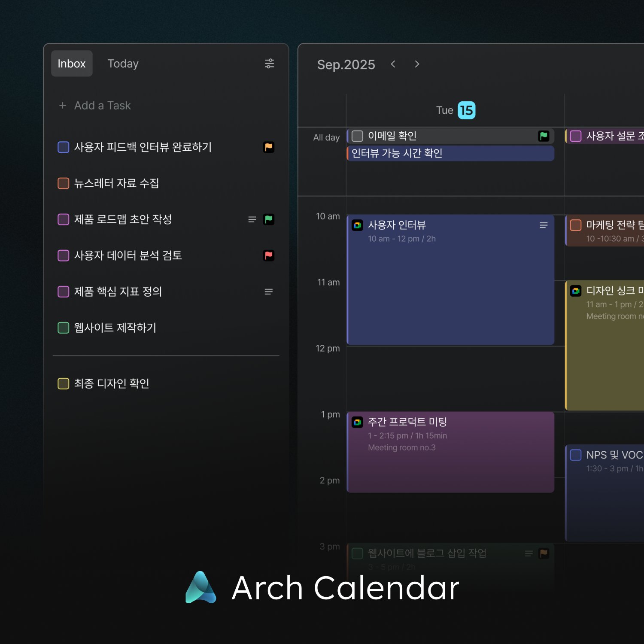This screenshot has width=644, height=644.
Task: Advance calendar with the right chevron
Action: click(417, 64)
